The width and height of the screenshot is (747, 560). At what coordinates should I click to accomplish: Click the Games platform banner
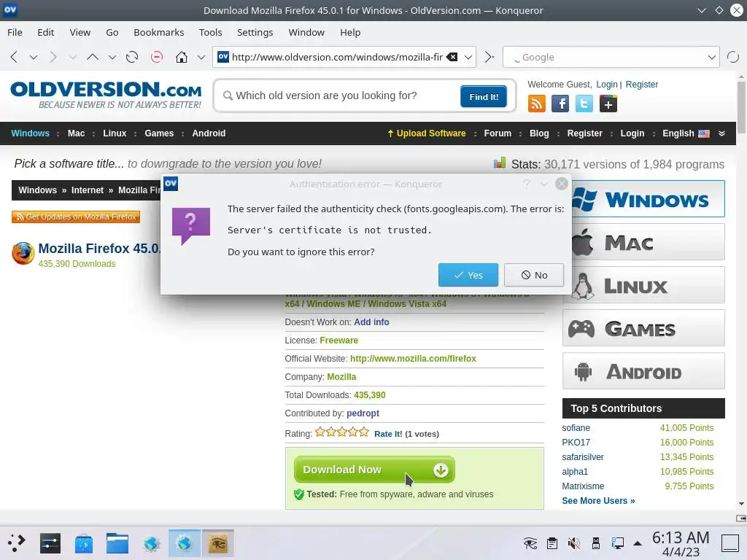click(x=643, y=328)
